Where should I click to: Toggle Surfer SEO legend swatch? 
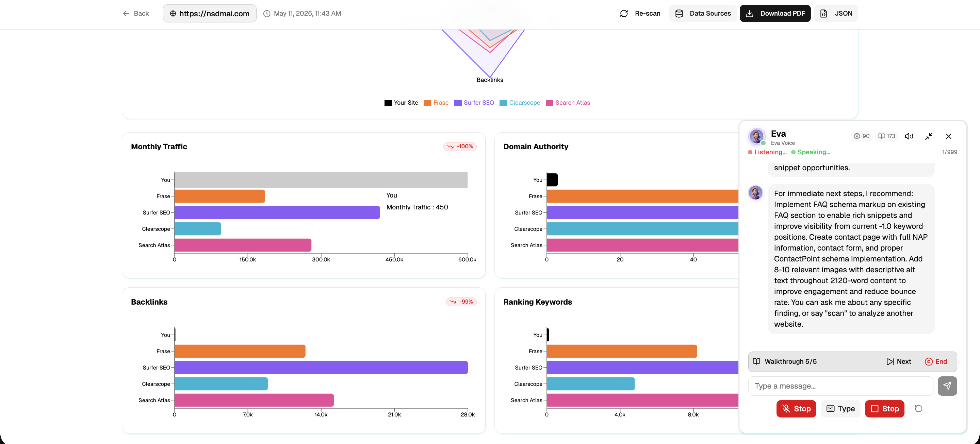(458, 103)
